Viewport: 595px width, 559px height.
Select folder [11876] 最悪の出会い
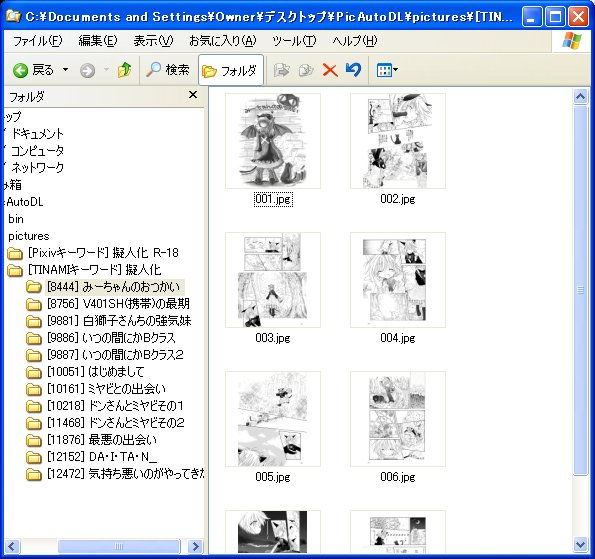click(102, 440)
